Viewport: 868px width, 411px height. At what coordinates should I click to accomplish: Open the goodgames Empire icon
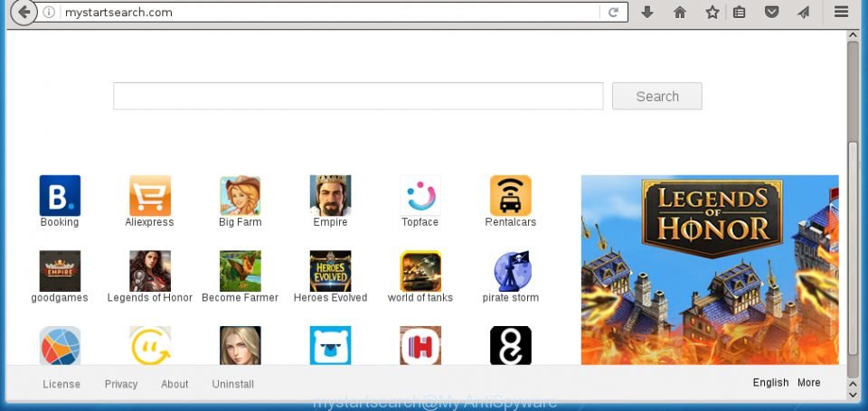(60, 271)
